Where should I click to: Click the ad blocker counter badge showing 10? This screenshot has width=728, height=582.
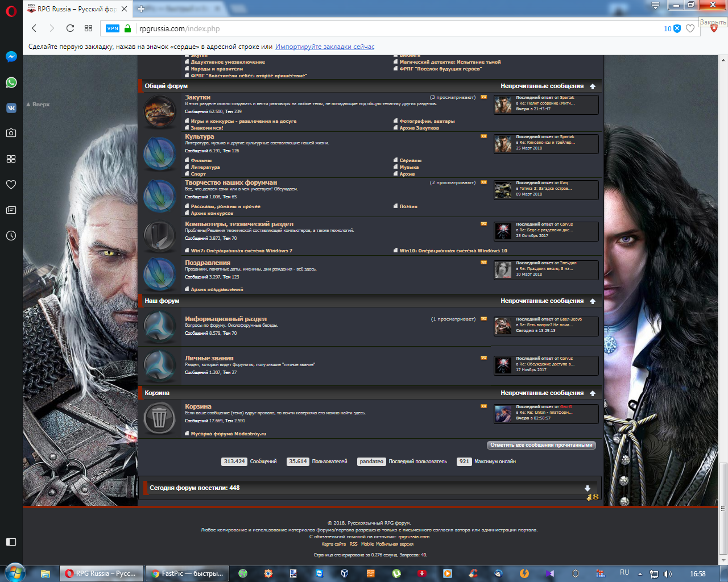[x=672, y=28]
